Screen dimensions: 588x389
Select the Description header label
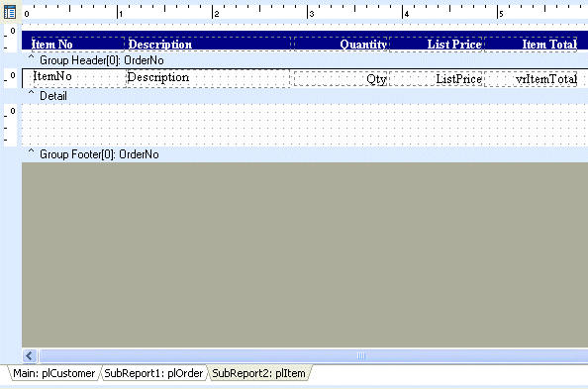point(209,45)
